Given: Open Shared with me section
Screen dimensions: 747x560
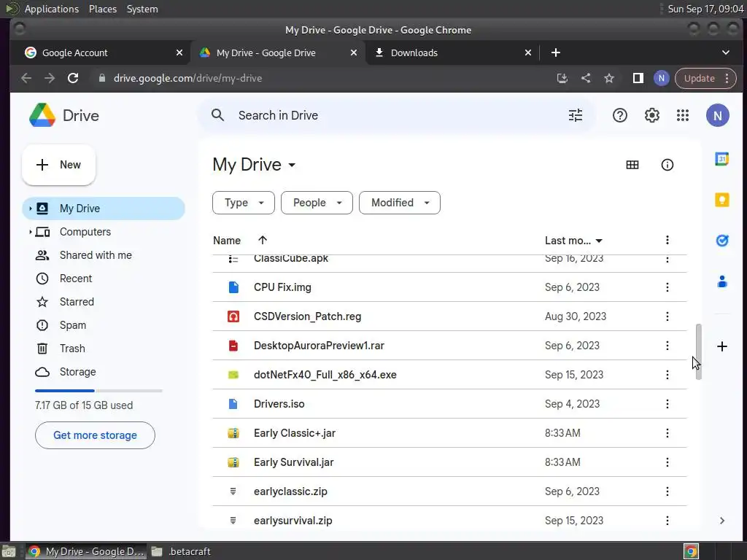Looking at the screenshot, I should 96,255.
